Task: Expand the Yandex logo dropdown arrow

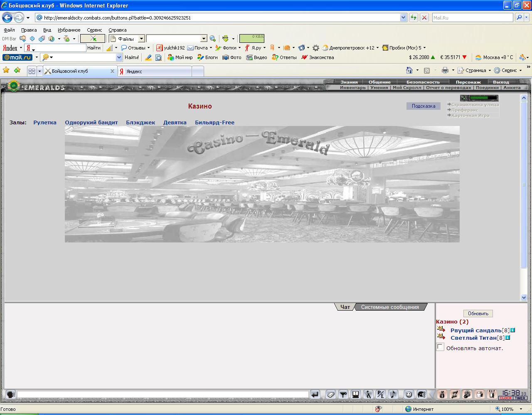Action: 21,48
